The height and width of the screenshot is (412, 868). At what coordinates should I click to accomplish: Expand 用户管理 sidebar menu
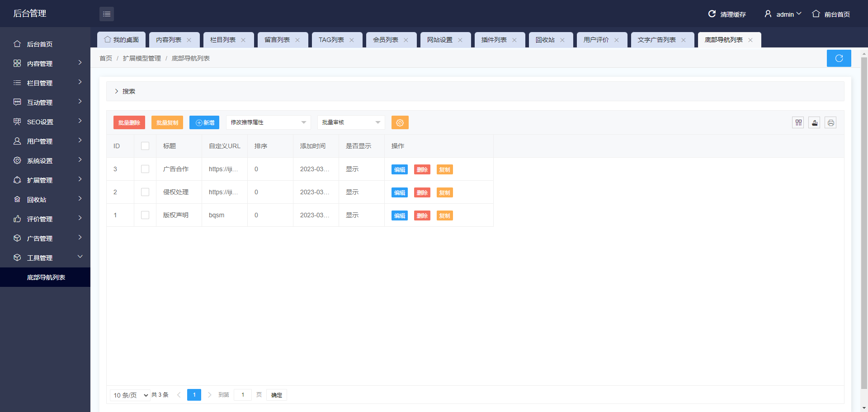(45, 141)
